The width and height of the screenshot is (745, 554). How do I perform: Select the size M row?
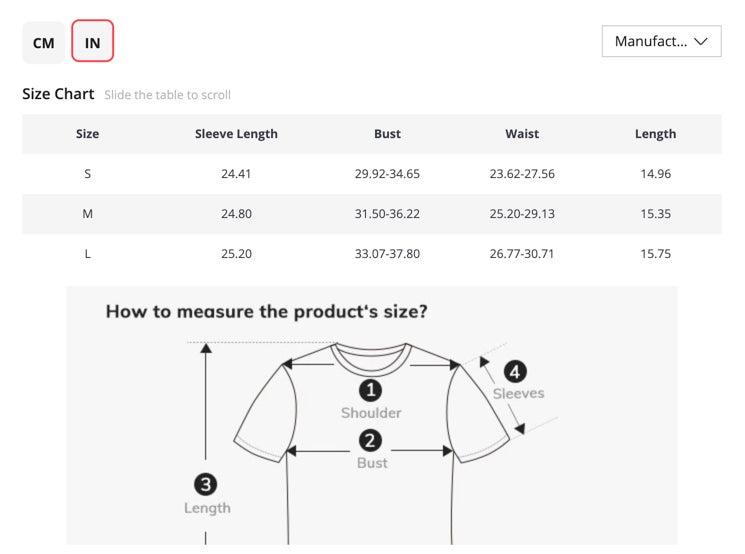88,214
